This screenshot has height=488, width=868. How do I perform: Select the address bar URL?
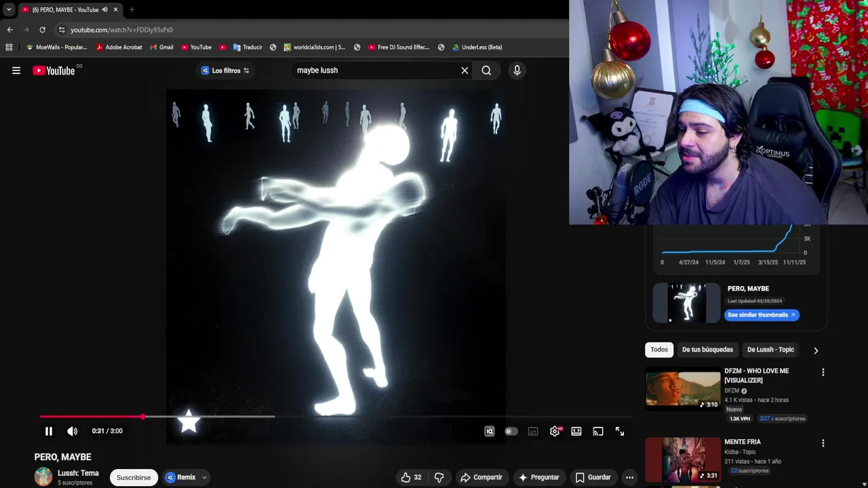[121, 30]
